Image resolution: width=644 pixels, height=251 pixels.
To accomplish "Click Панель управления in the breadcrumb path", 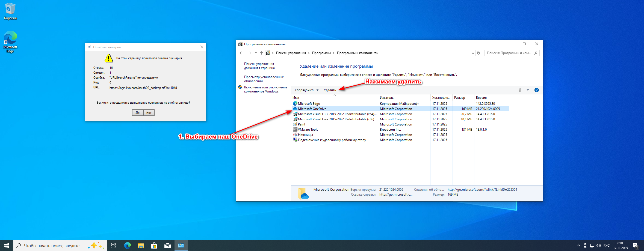I will tap(291, 53).
